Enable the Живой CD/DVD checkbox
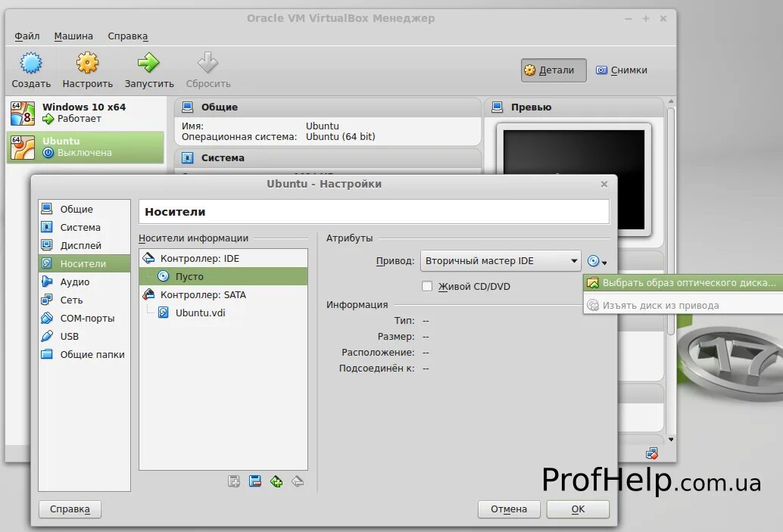Image resolution: width=783 pixels, height=532 pixels. coord(427,287)
